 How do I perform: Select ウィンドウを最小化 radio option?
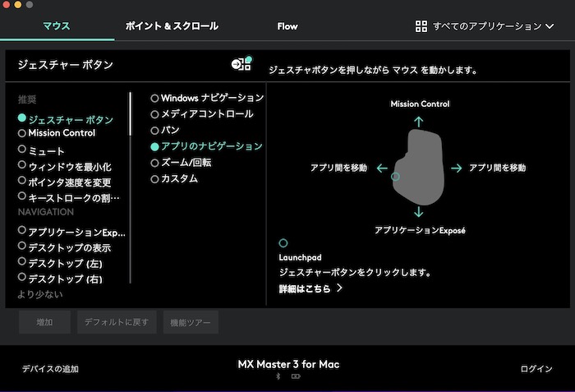pos(22,165)
